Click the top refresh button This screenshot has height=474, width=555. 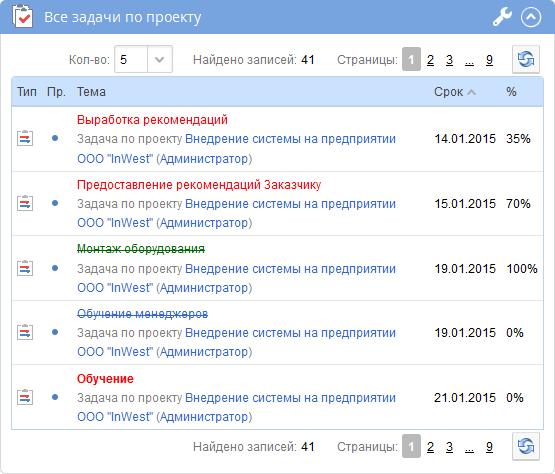526,59
